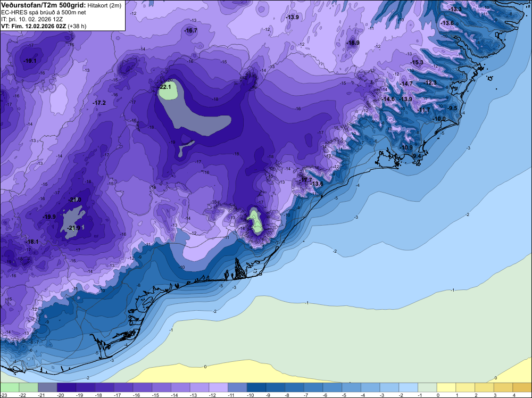Click the -19.9 temperature value
This screenshot has width=532, height=398.
(49, 217)
